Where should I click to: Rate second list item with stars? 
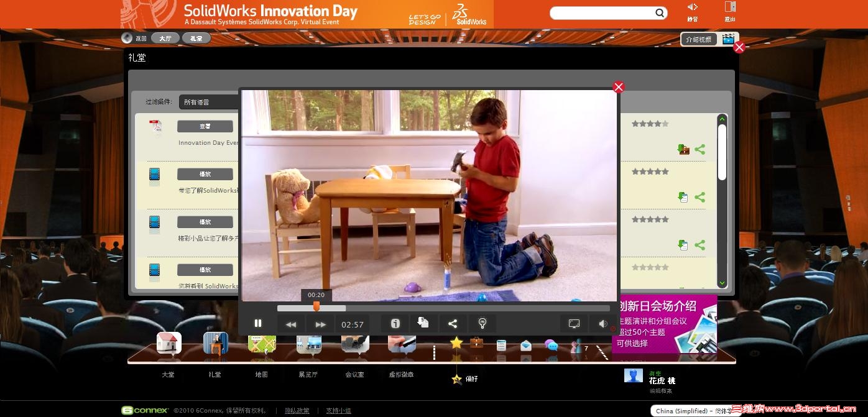click(650, 172)
